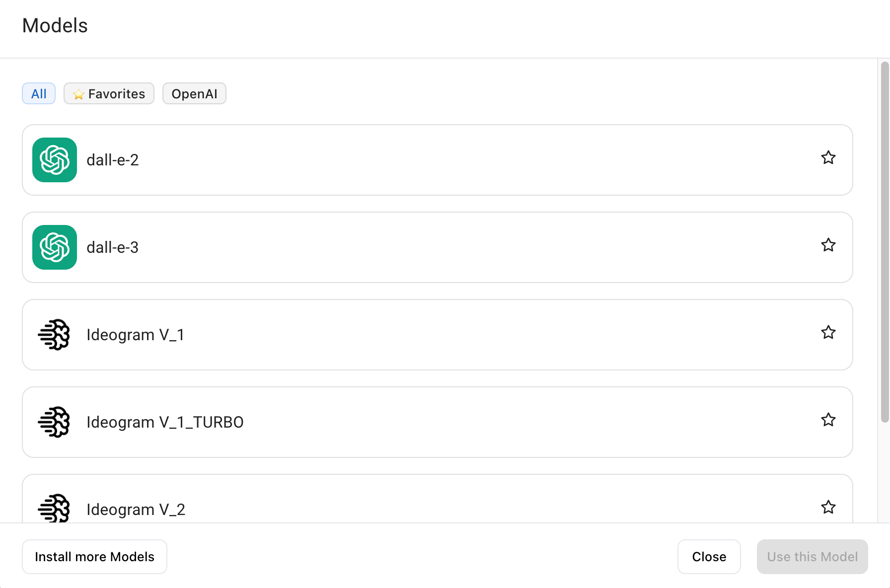Open Install more Models
Image resolution: width=890 pixels, height=588 pixels.
coord(94,557)
